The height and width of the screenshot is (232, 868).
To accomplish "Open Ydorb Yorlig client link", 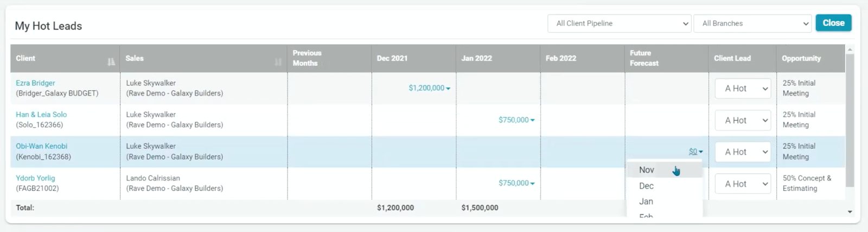I will point(35,178).
